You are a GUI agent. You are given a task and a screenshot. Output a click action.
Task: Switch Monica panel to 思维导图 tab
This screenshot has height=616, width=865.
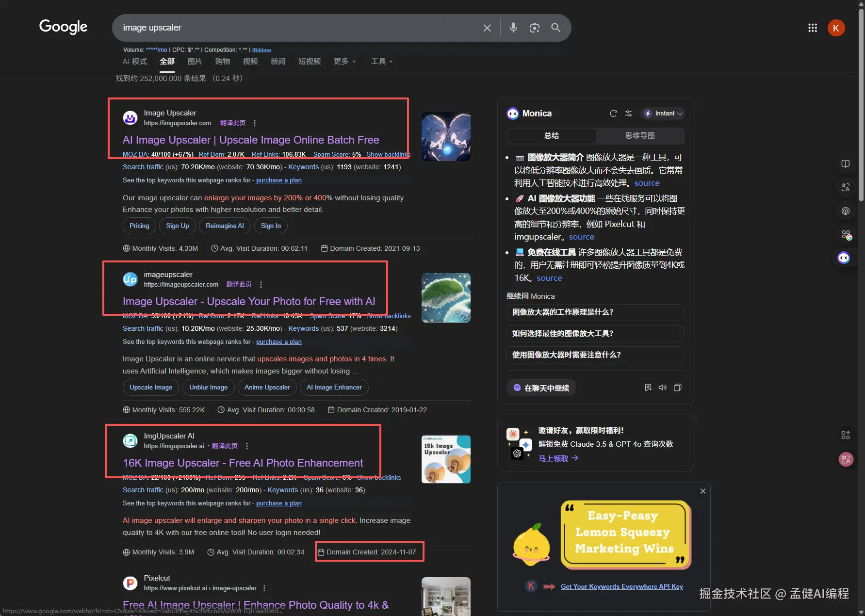(640, 136)
